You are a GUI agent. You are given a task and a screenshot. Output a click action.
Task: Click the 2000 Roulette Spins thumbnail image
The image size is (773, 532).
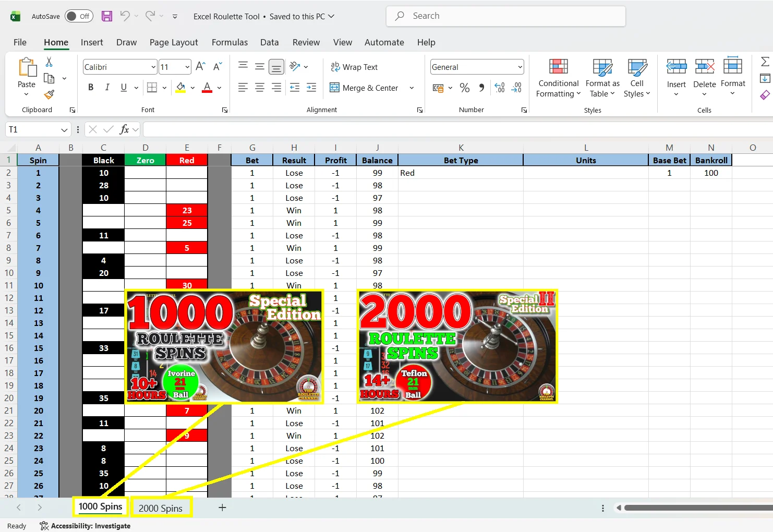[x=457, y=346]
